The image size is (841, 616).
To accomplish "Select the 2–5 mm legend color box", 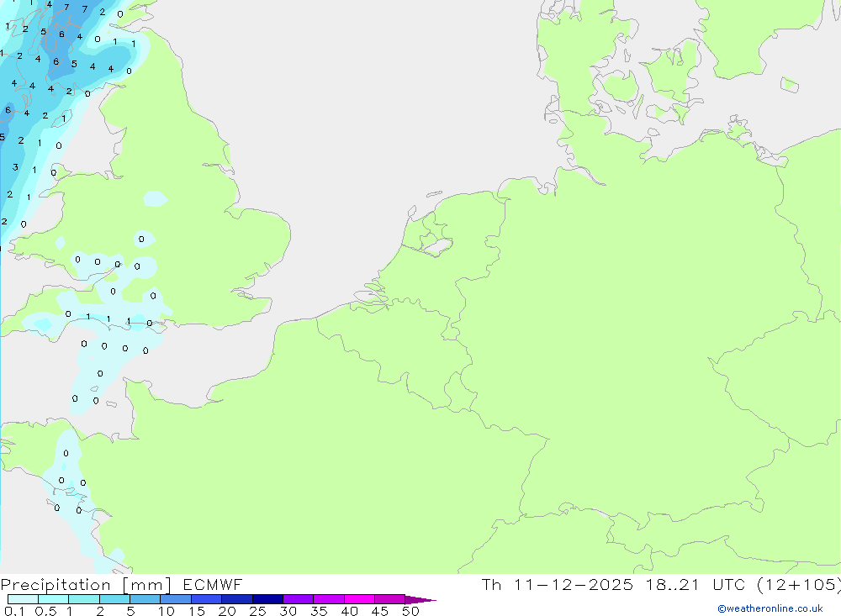I will pyautogui.click(x=114, y=599).
